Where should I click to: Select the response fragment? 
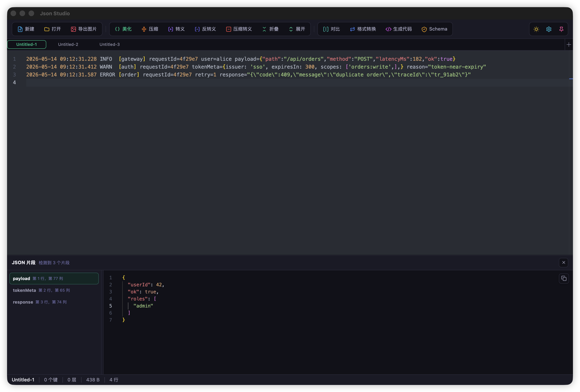point(54,302)
